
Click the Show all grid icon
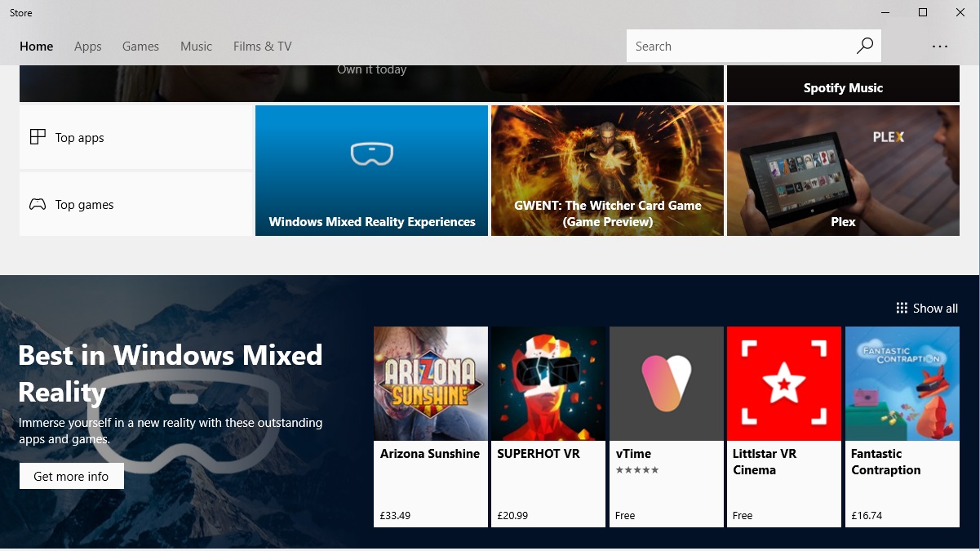902,308
